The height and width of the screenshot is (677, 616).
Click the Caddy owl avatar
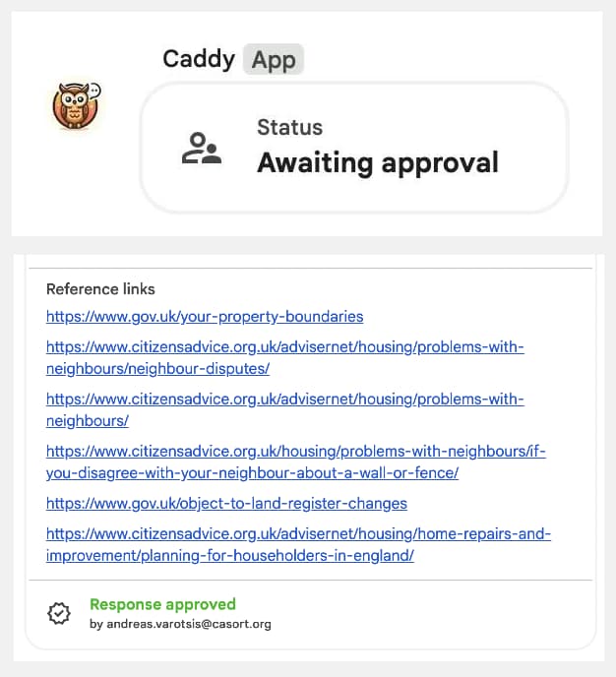point(76,106)
